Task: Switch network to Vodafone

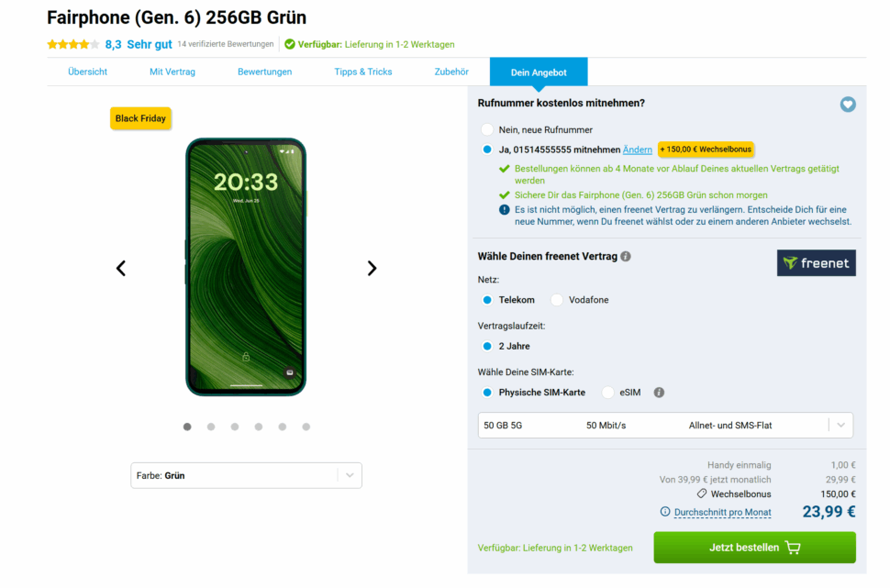Action: click(x=557, y=299)
